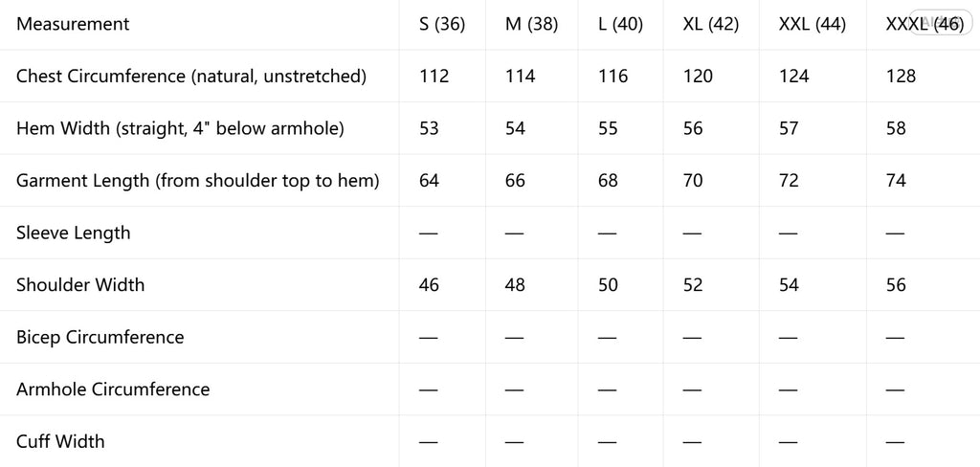This screenshot has width=980, height=467.
Task: Select the Chest Circumference row label
Action: (x=190, y=77)
